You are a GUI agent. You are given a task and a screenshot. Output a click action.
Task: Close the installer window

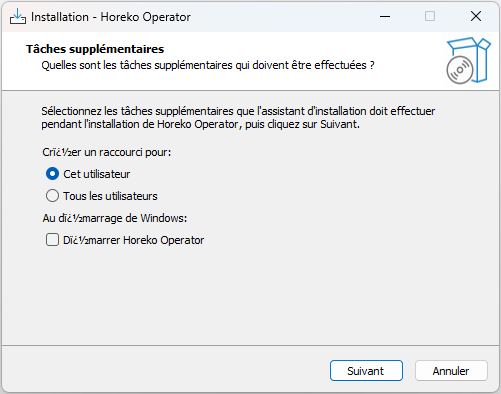(476, 16)
